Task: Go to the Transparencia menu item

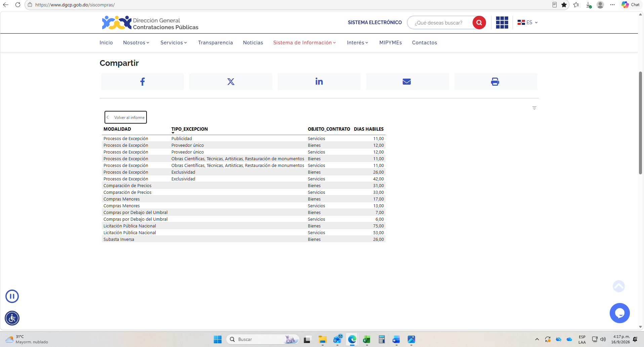Action: [x=215, y=43]
